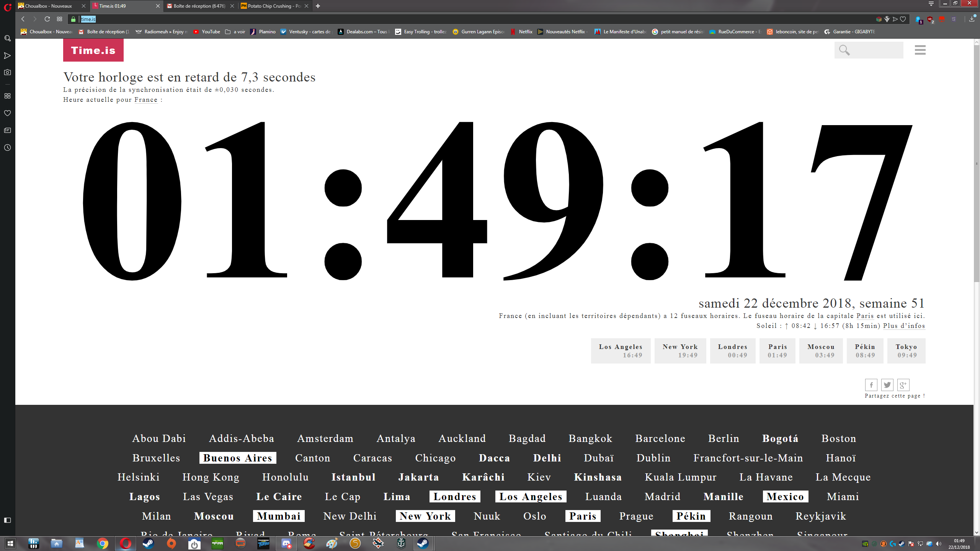Open Opera sidebar news icon

(7, 130)
